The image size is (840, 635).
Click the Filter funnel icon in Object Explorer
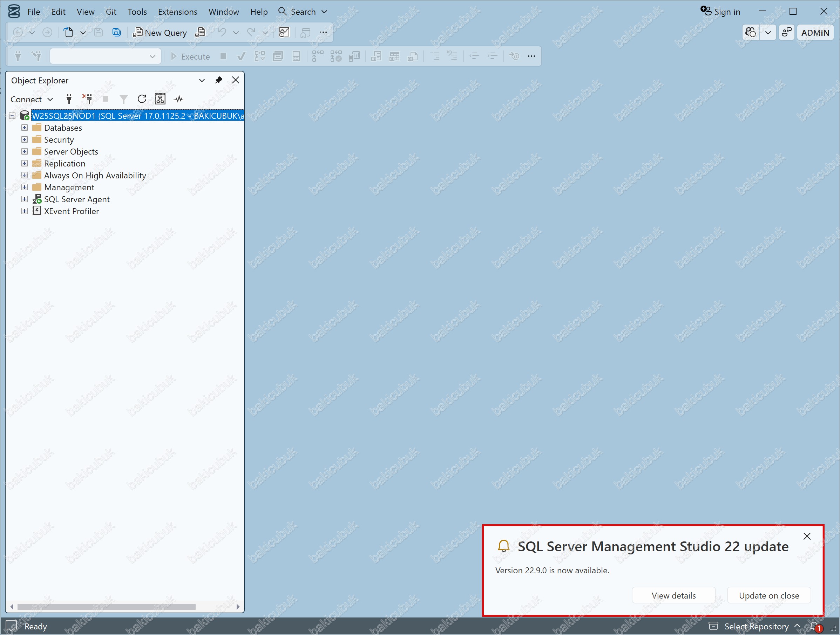[123, 99]
